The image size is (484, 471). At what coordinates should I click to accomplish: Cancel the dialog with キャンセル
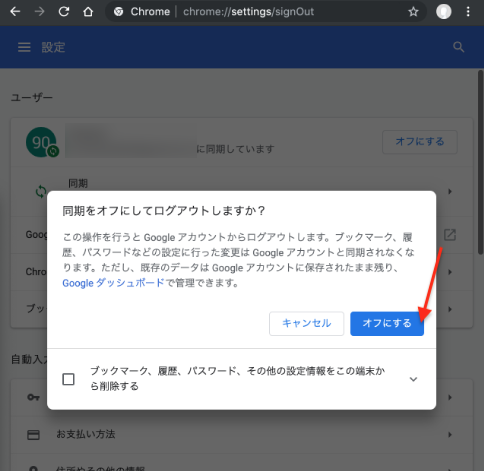pyautogui.click(x=306, y=323)
